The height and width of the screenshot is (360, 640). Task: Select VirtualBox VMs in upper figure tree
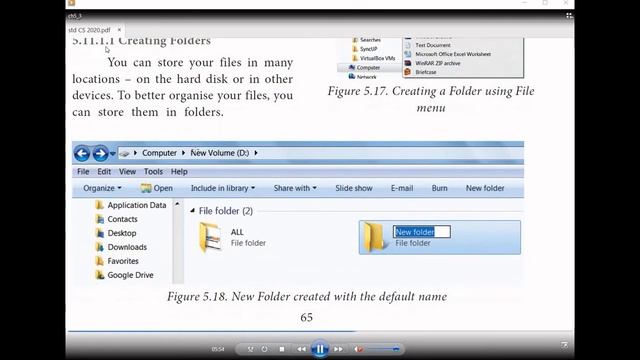coord(373,58)
